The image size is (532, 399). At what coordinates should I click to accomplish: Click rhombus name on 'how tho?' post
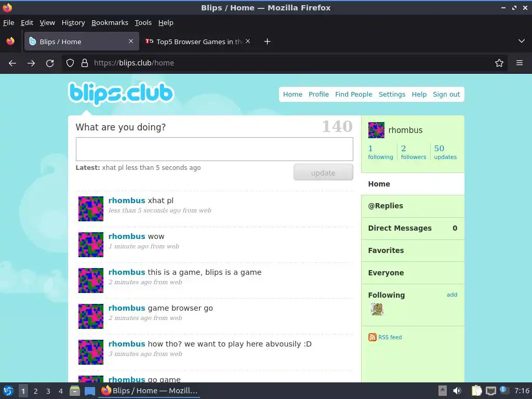point(127,344)
